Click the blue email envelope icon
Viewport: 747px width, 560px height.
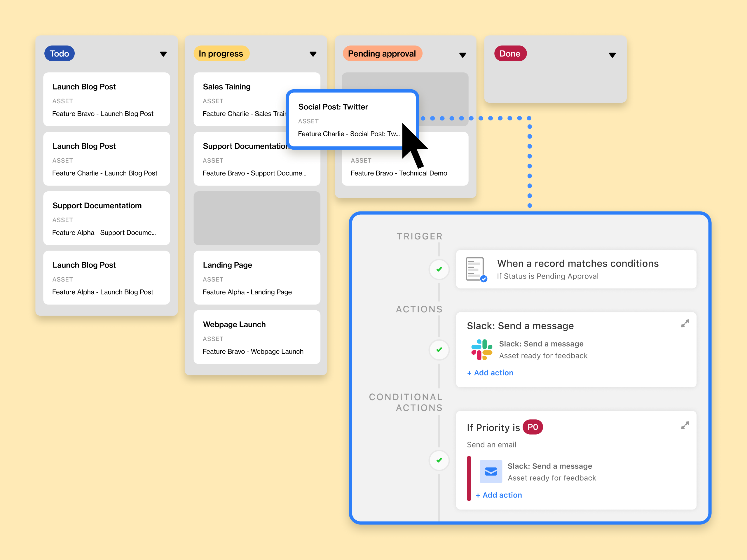tap(491, 471)
